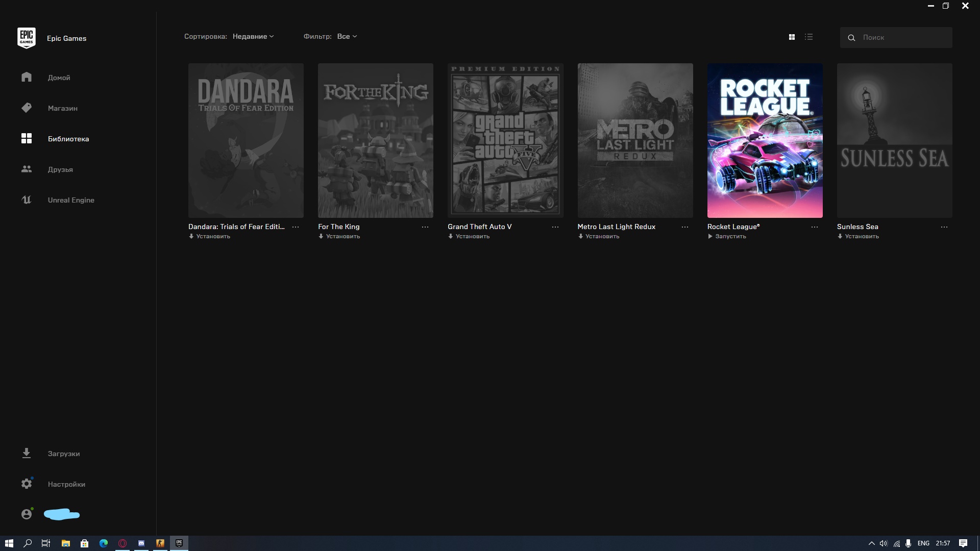The image size is (980, 551).
Task: Open Загрузки in sidebar
Action: pos(64,454)
